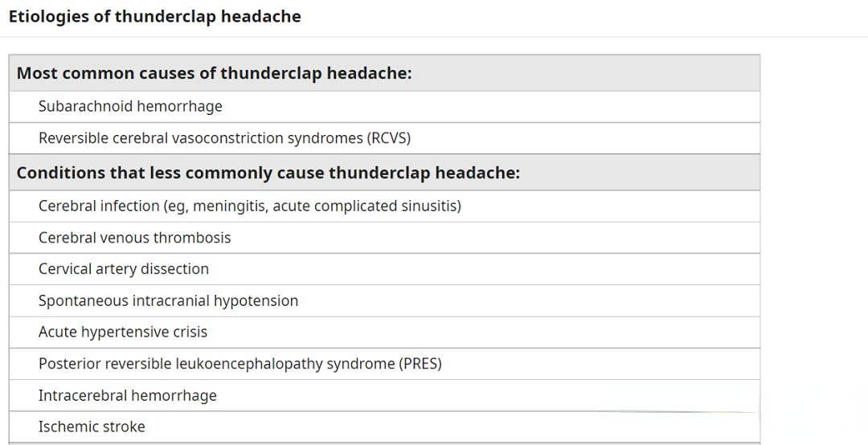The height and width of the screenshot is (445, 868).
Task: Select Acute hypertensive crisis row
Action: 384,333
